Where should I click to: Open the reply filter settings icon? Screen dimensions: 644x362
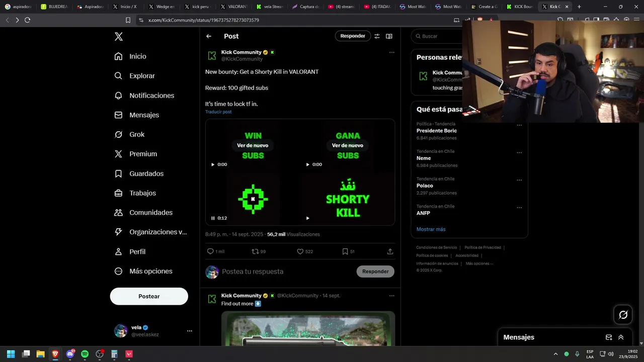pyautogui.click(x=377, y=36)
